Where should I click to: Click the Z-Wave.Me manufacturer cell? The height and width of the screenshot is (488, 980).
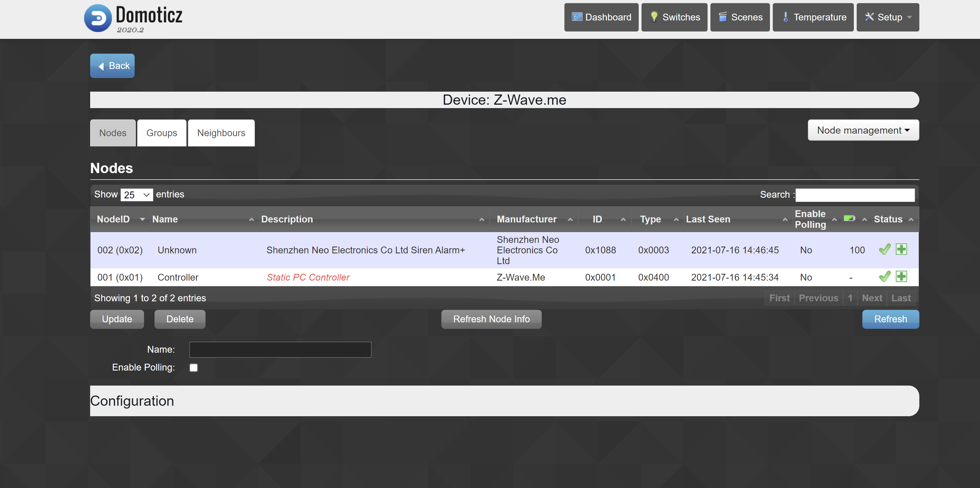click(521, 277)
